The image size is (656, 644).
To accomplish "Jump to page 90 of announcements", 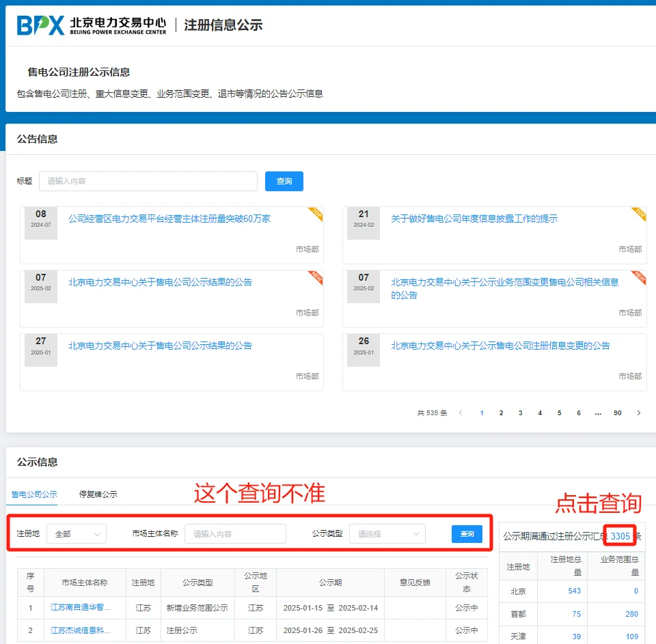I will [618, 412].
